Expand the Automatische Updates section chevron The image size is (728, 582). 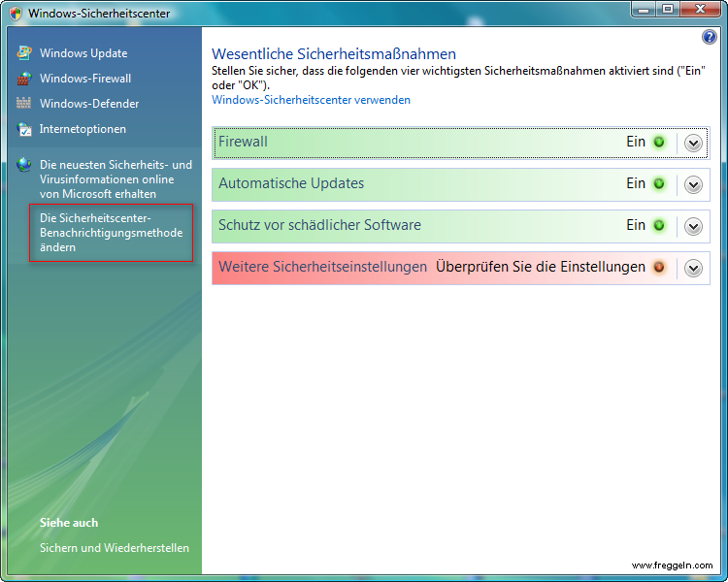693,184
